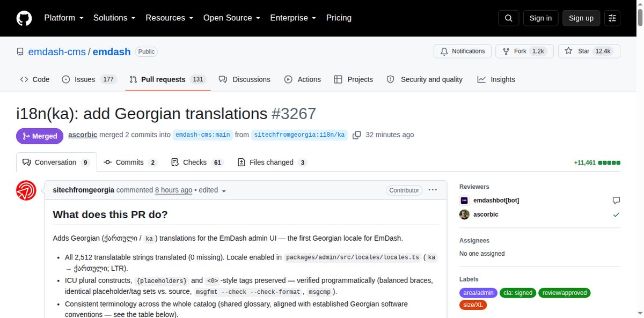644x318 pixels.
Task: Select the size/XL label
Action: (473, 305)
